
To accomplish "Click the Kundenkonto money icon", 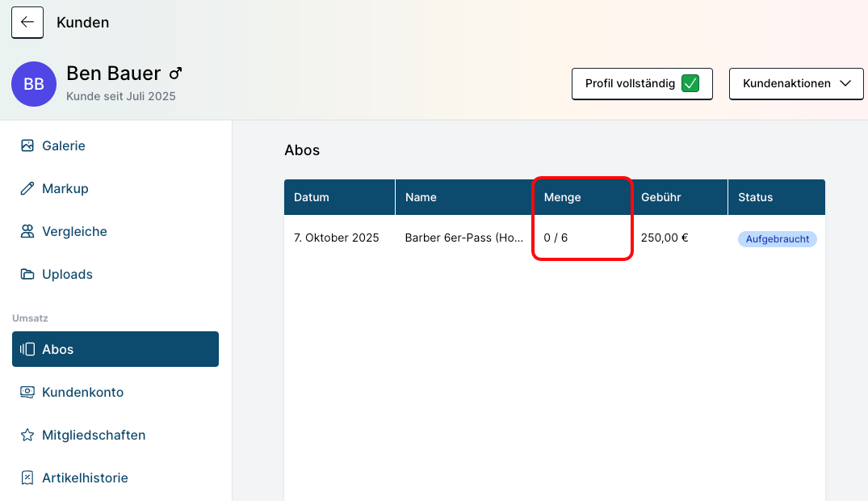I will tap(27, 393).
